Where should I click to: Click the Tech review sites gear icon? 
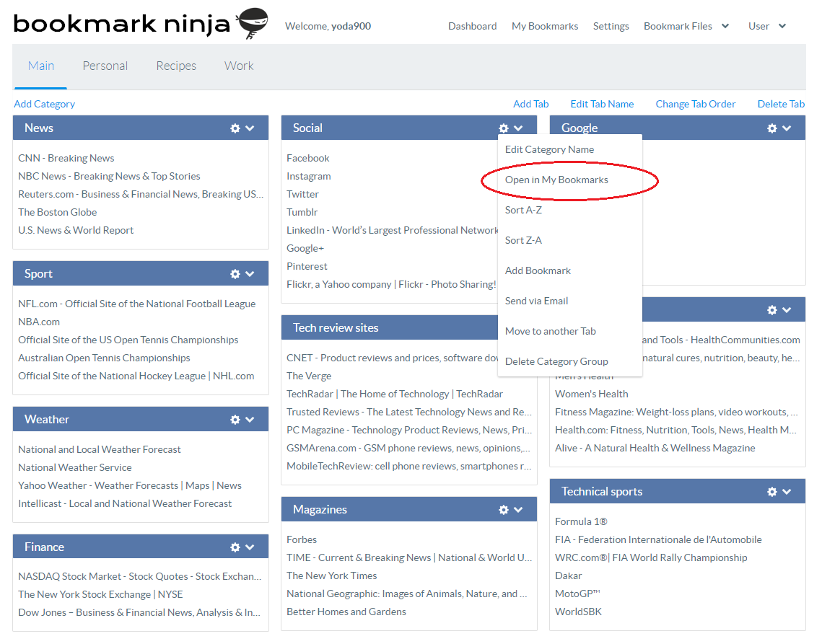(504, 327)
